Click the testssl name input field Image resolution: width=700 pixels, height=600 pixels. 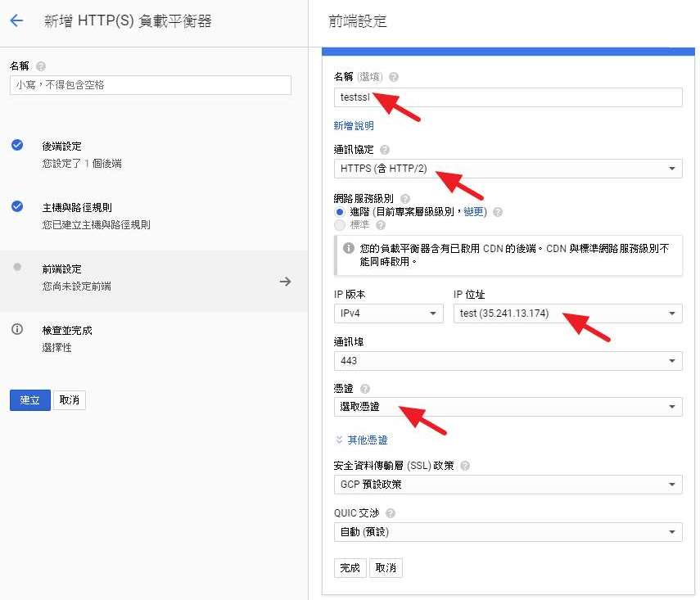pos(508,97)
